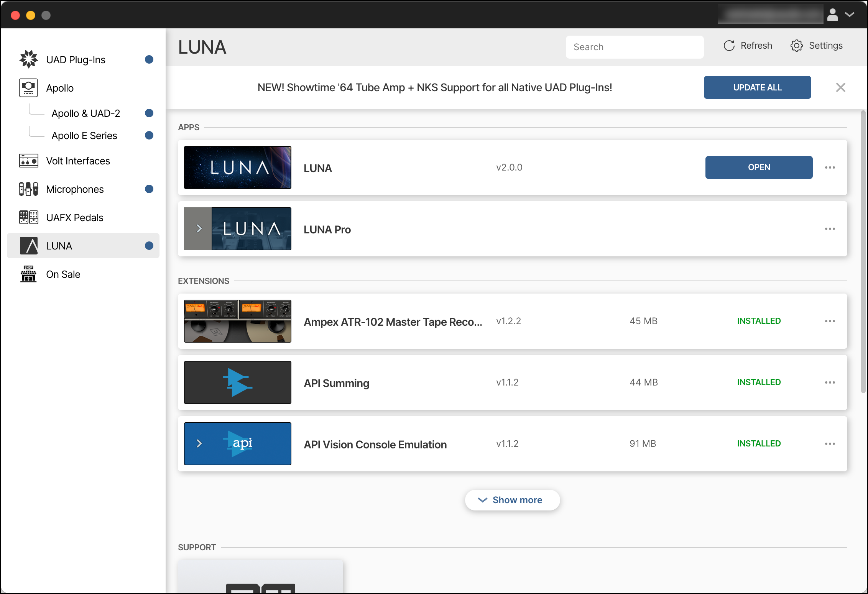Select Apollo E Series in sidebar
Screen dimensions: 868x594
tap(84, 135)
